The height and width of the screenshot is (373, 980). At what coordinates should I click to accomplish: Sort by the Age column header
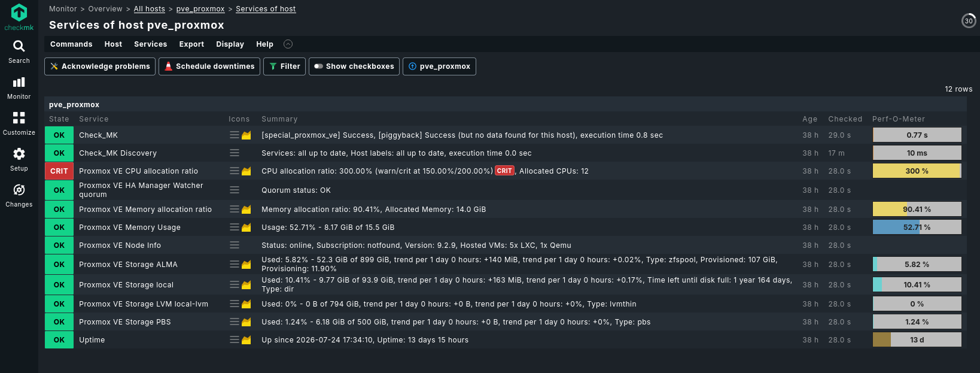tap(810, 119)
